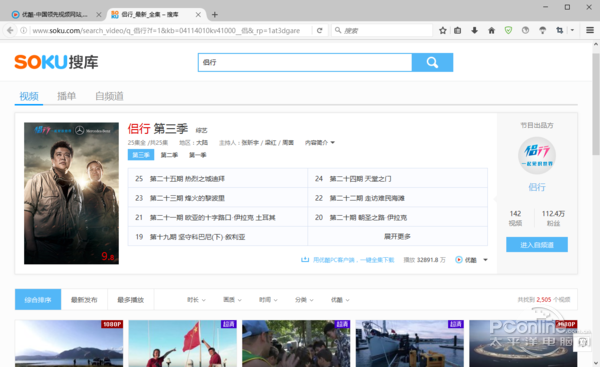600x367 pixels.
Task: Open the bookmarks list clipboard icon
Action: coord(458,30)
